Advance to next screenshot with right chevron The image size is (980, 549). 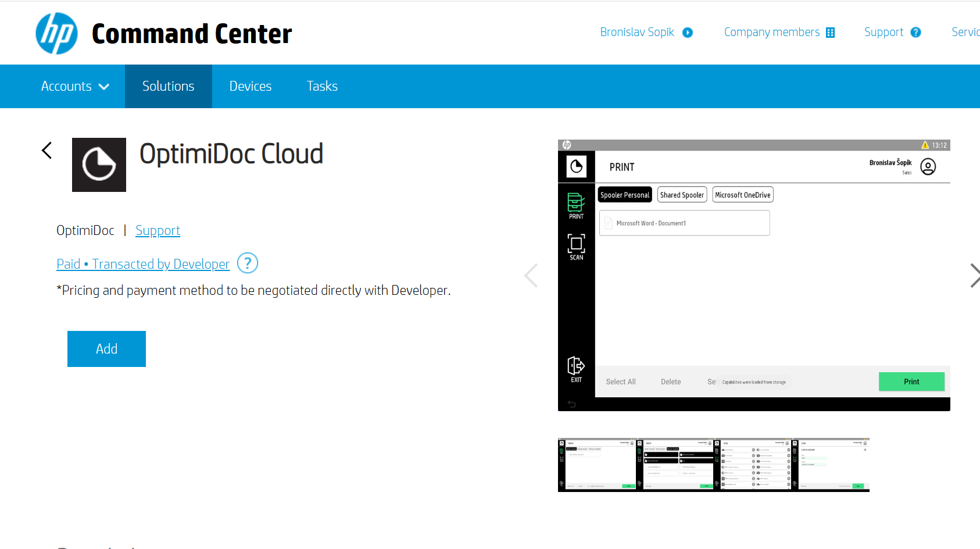(x=974, y=276)
